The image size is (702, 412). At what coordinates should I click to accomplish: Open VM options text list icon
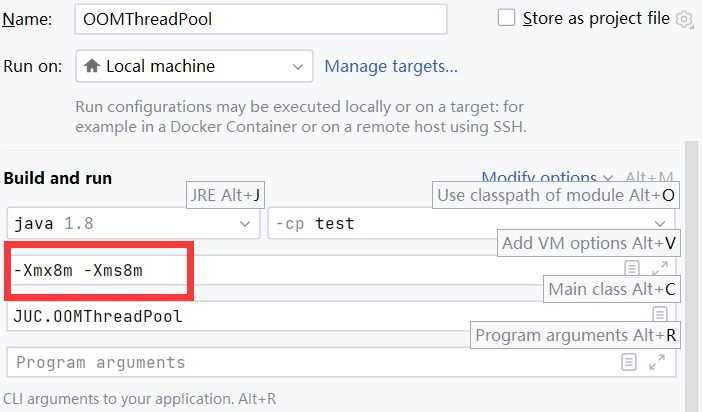[632, 268]
